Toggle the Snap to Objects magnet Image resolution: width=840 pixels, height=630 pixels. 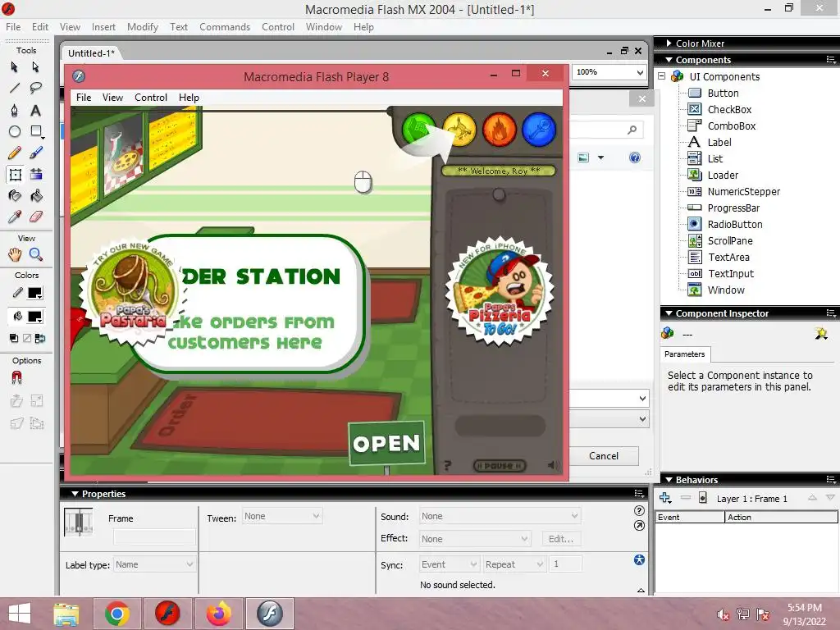[16, 378]
